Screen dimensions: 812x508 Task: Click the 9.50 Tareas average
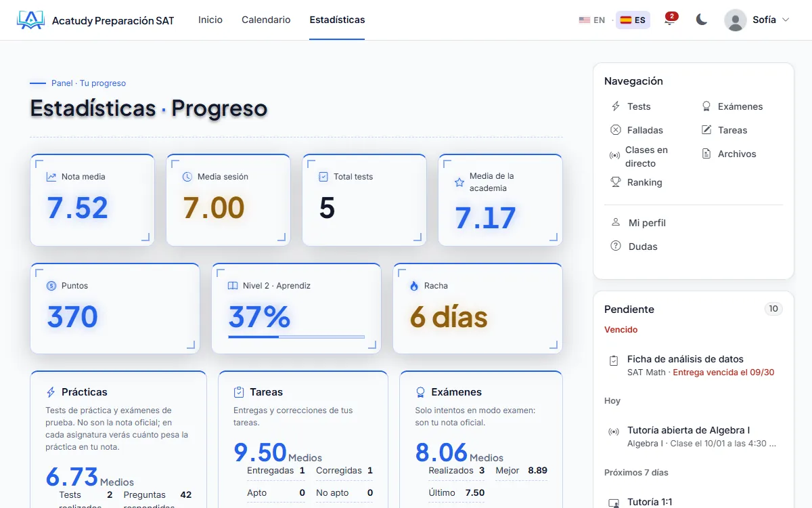[x=261, y=452]
